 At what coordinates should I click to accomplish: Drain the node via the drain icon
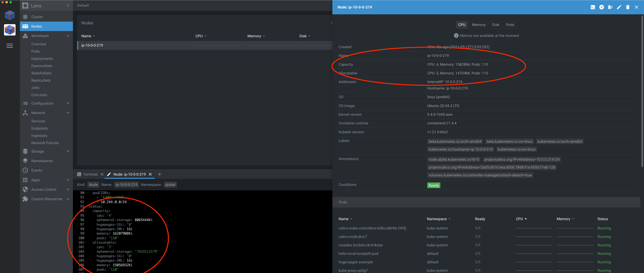(x=610, y=7)
